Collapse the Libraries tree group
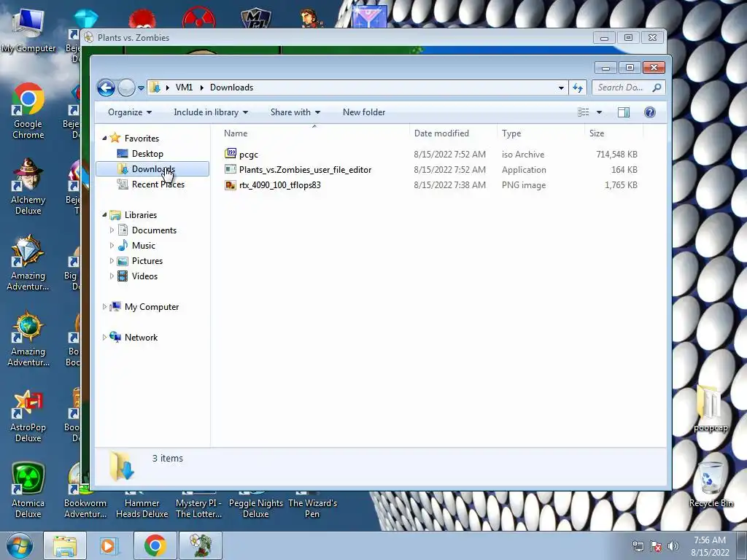Screen dimensions: 747x560 click(x=105, y=215)
